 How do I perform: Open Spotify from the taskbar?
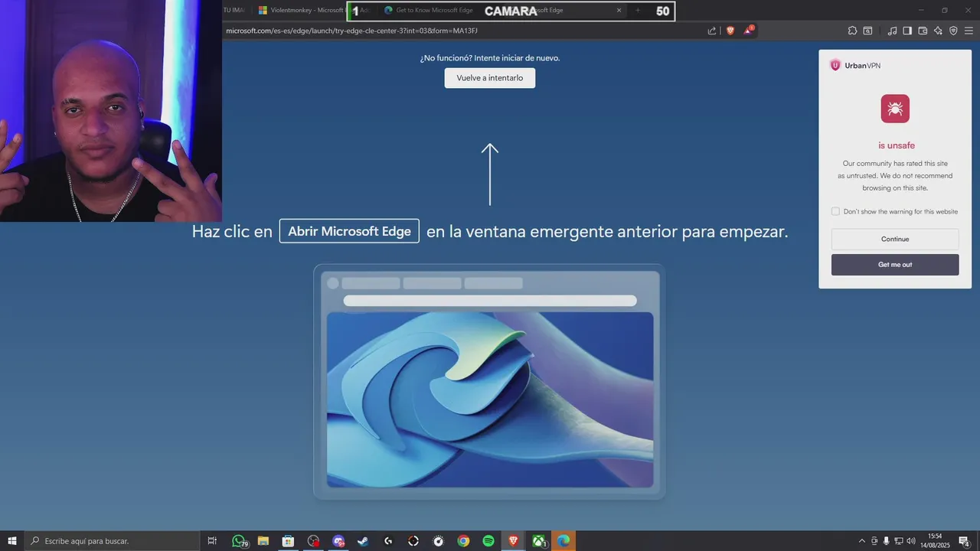[x=488, y=541]
